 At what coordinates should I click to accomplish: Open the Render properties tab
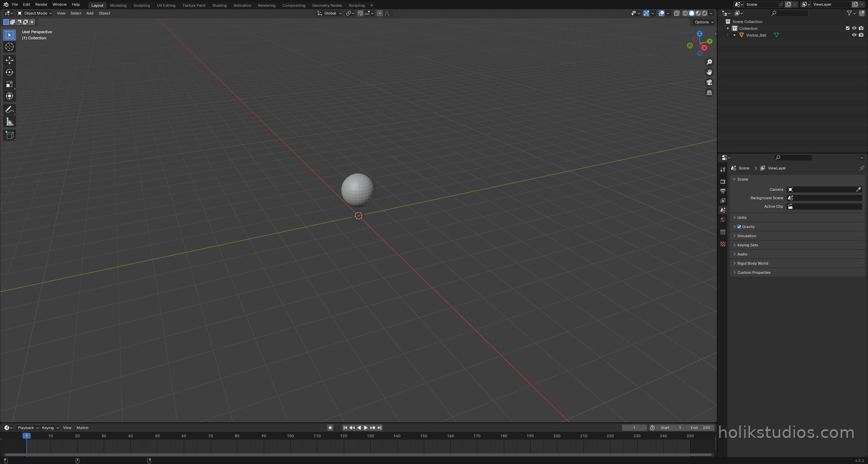pos(723,182)
